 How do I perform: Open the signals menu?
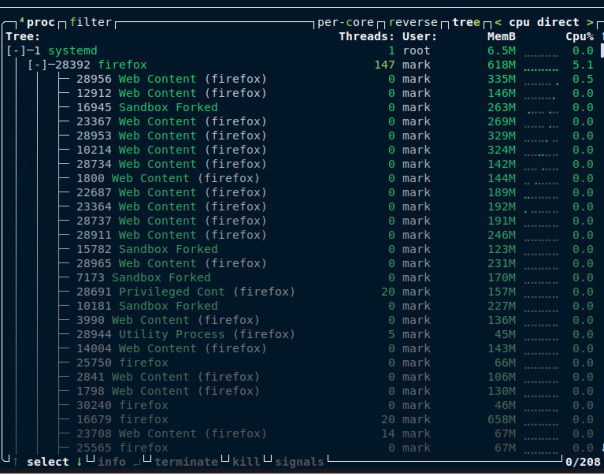coord(299,461)
